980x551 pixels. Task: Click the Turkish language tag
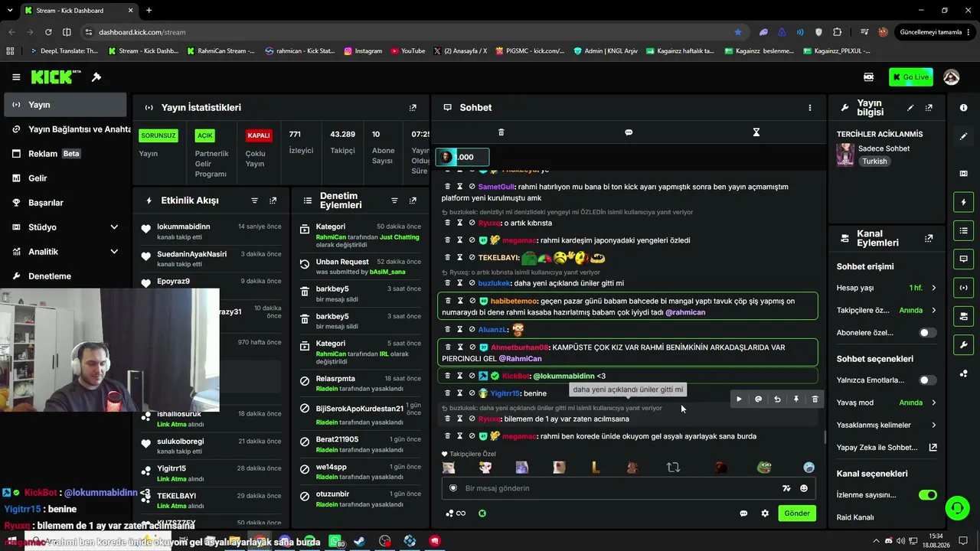(x=874, y=161)
